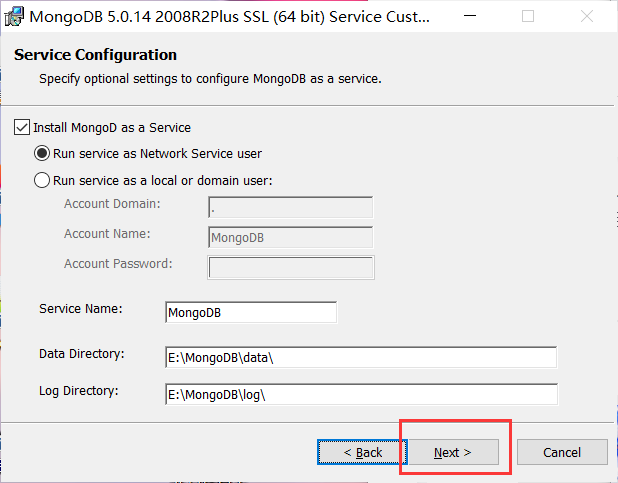Click the Account Name text field
Screen dimensions: 618x483
[290, 237]
